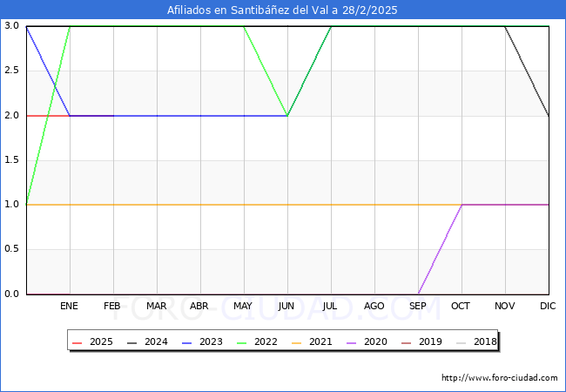Click the purple 2020 line at OCT

click(x=462, y=205)
